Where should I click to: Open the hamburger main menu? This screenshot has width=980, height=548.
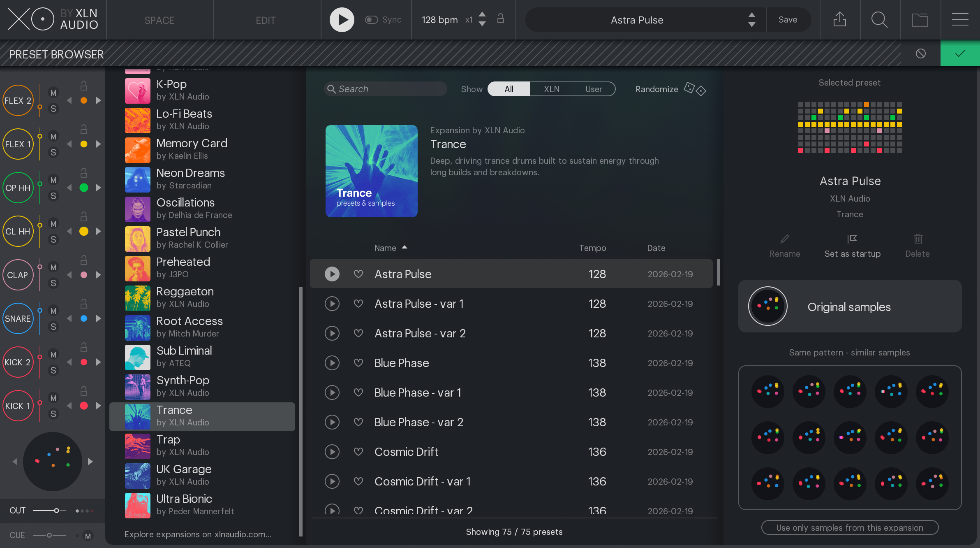960,19
